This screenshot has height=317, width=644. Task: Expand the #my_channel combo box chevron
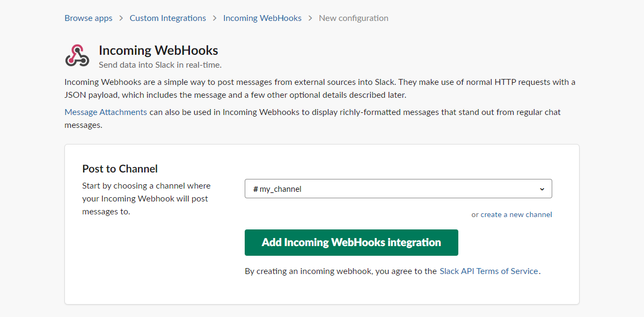tap(541, 189)
